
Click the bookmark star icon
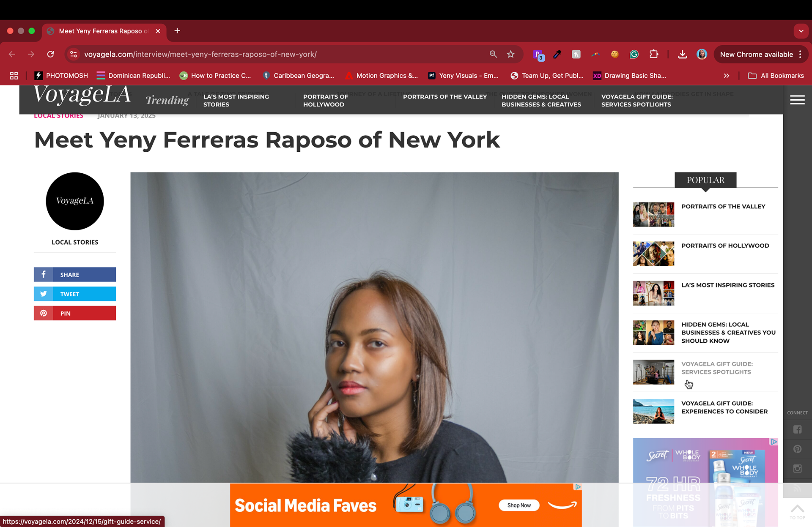coord(511,54)
